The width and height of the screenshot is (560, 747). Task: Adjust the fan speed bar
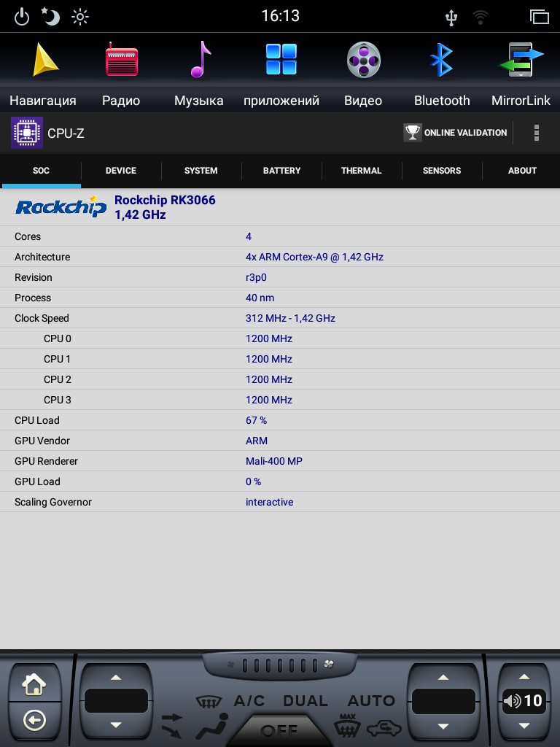pos(279,665)
